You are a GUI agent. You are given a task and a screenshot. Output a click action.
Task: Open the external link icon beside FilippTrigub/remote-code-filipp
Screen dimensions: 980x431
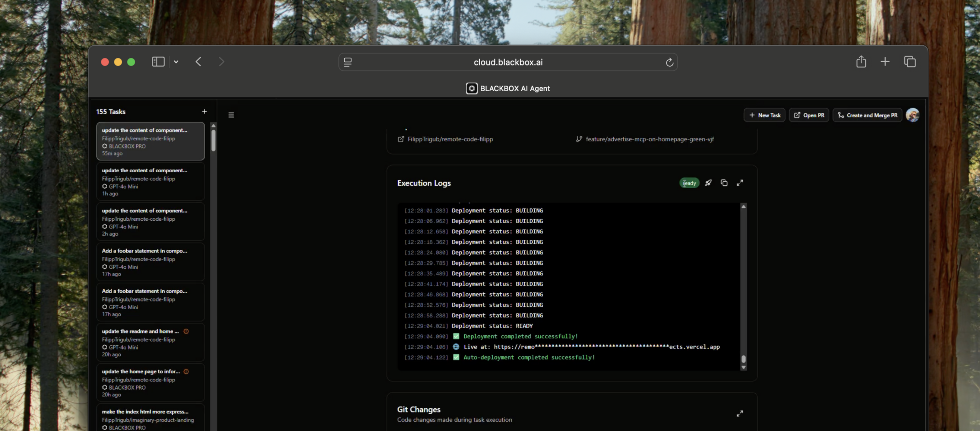[401, 139]
